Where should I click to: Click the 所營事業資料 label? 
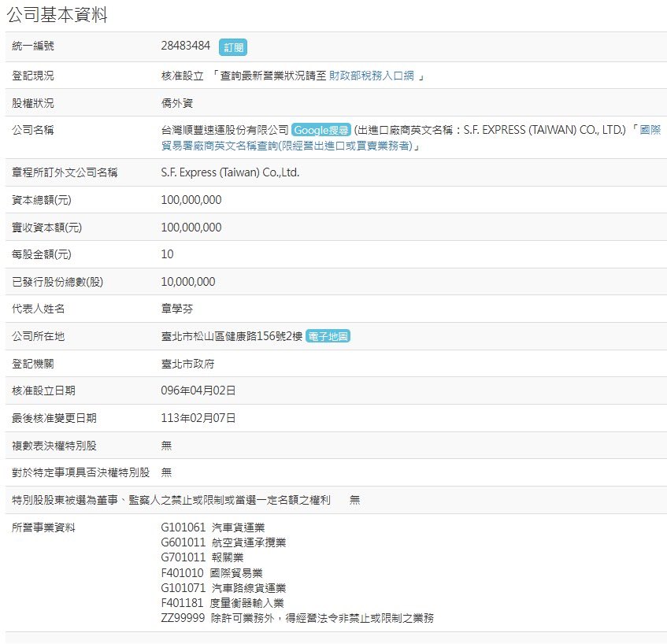click(43, 527)
